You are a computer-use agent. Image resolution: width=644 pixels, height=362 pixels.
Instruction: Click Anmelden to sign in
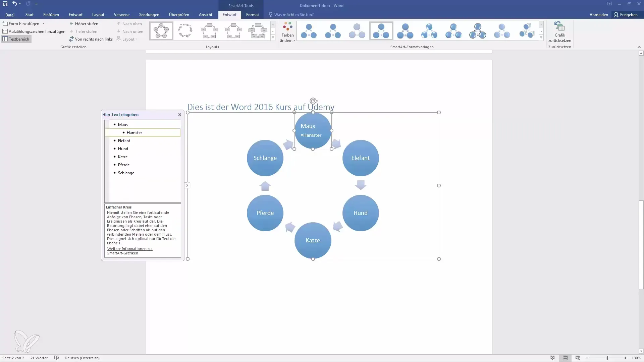tap(599, 15)
